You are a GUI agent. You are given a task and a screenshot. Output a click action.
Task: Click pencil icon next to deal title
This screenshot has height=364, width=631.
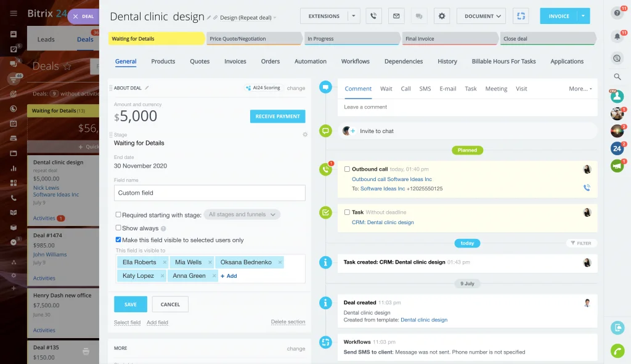(x=210, y=18)
